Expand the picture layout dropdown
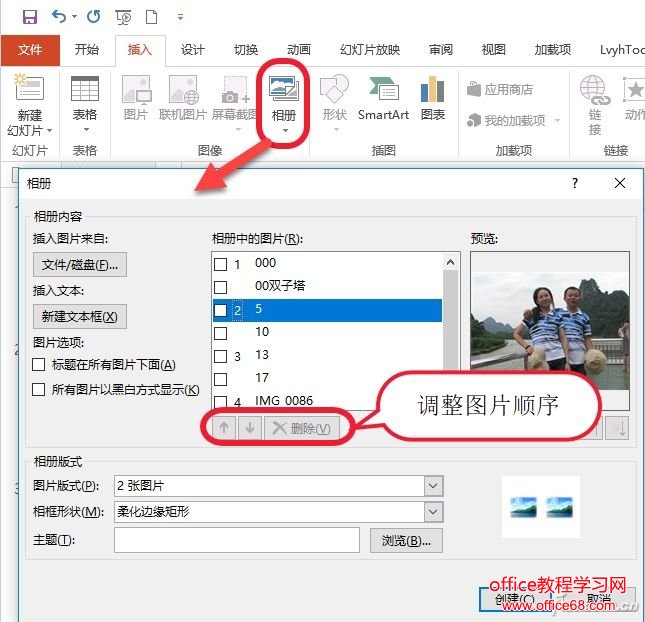 point(433,486)
